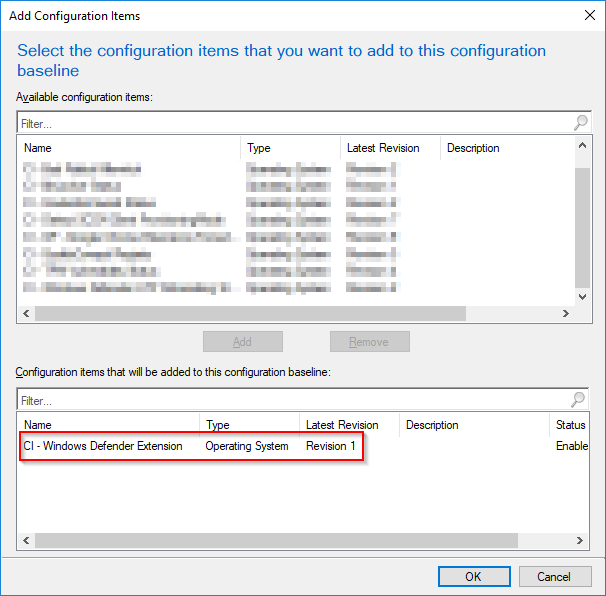The height and width of the screenshot is (596, 606).
Task: Click the down arrow of the available items scrollbar
Action: coord(582,297)
